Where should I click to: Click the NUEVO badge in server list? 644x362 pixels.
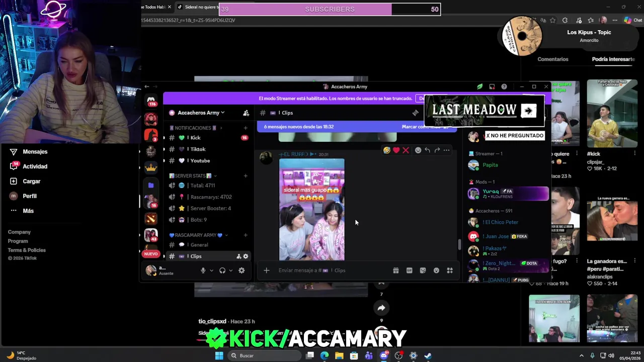[x=151, y=254]
